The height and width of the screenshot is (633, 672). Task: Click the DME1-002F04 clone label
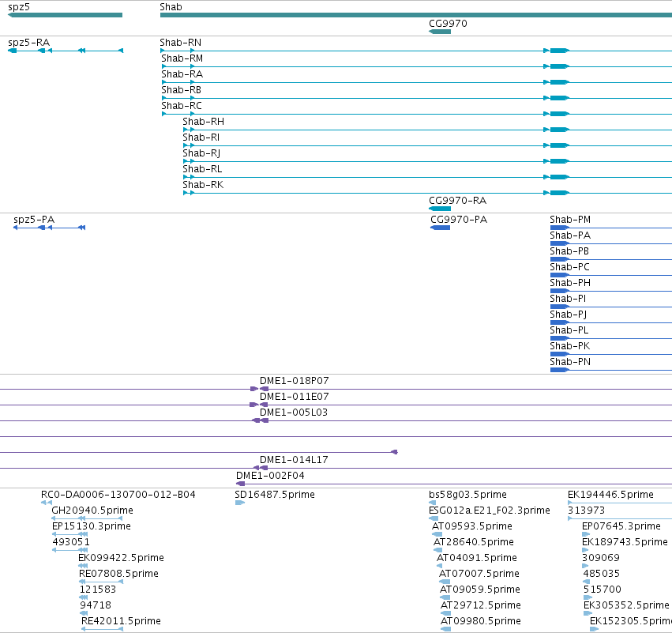(270, 476)
